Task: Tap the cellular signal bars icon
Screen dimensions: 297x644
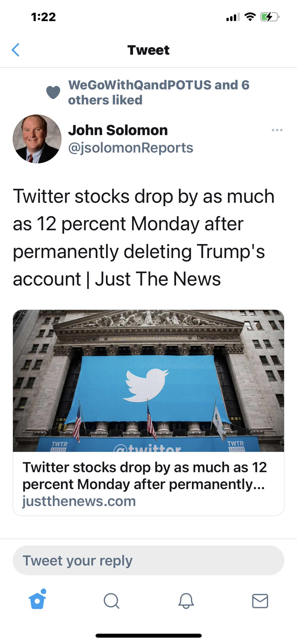Action: [233, 17]
